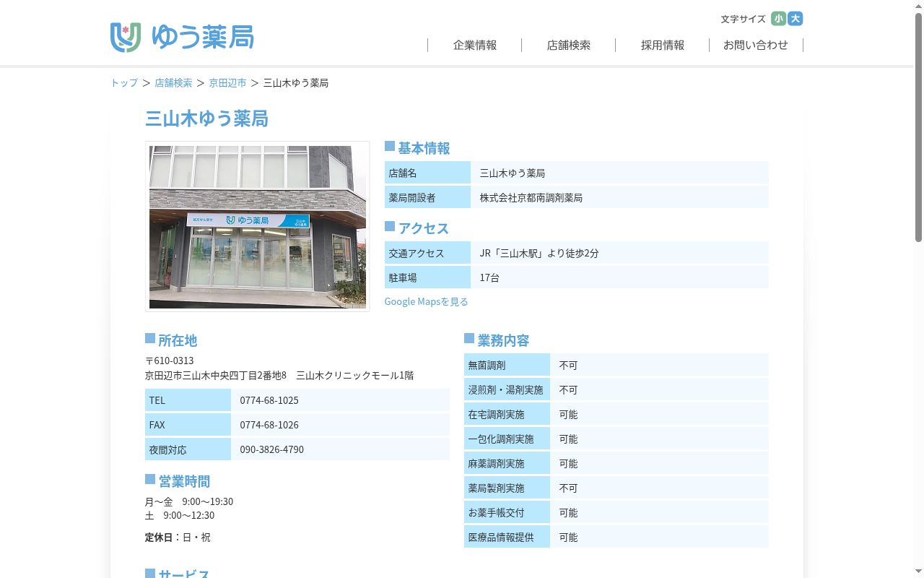The width and height of the screenshot is (924, 578).
Task: Click the 基本情報 section heading
Action: pyautogui.click(x=424, y=148)
